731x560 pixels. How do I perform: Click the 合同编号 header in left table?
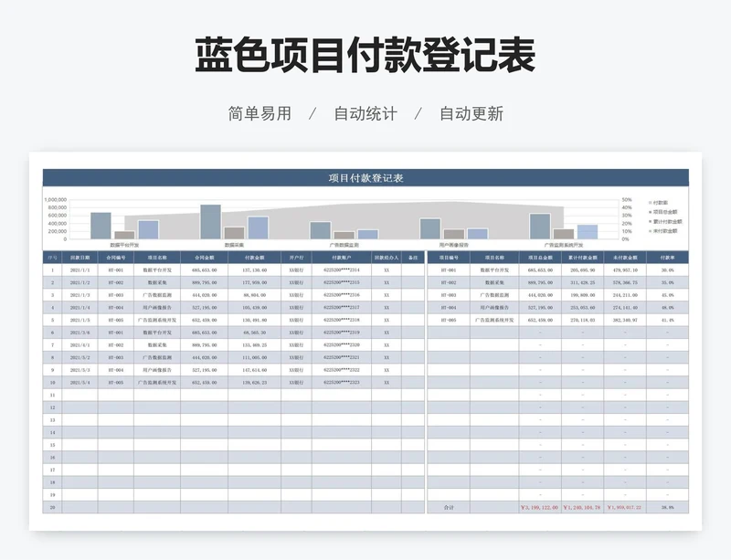(116, 258)
